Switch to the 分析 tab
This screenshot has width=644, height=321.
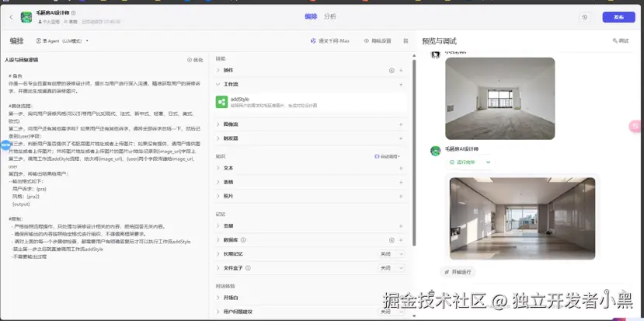click(x=330, y=16)
